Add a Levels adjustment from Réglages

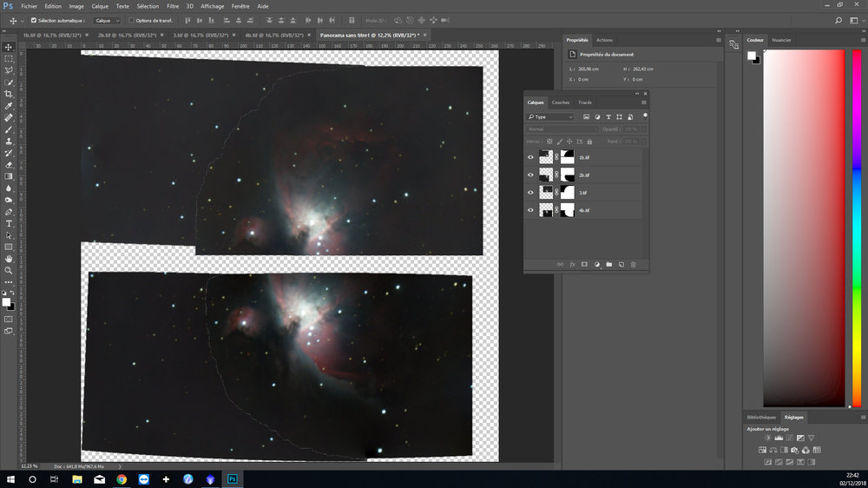[x=779, y=439]
